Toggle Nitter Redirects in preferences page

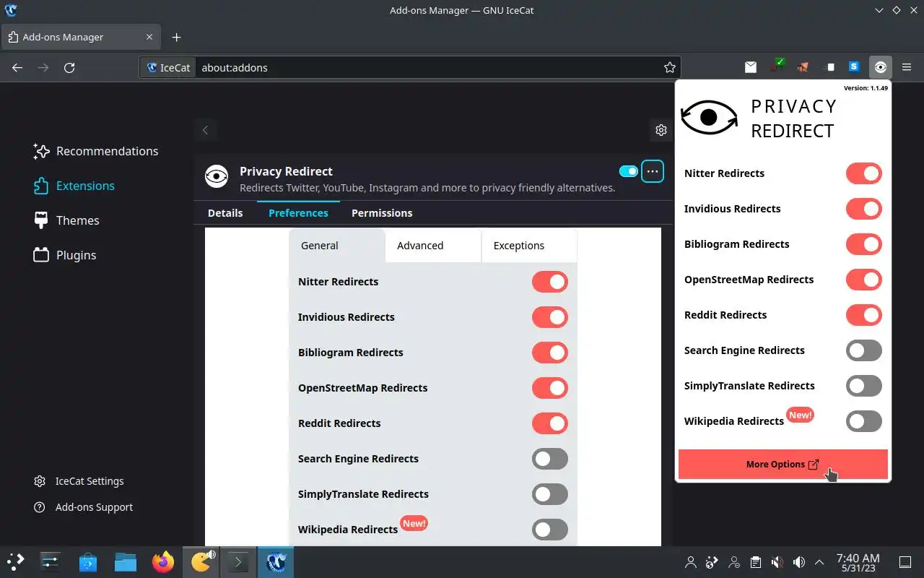point(550,282)
